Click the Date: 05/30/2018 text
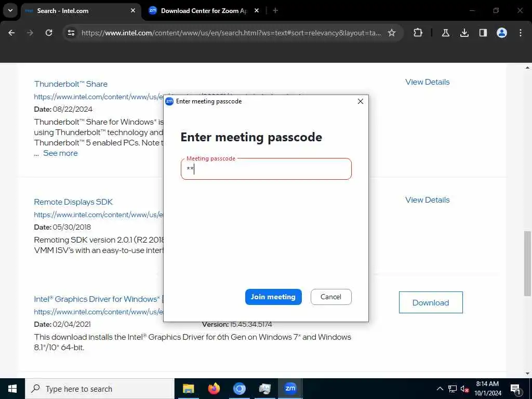Image resolution: width=532 pixels, height=399 pixels. click(x=62, y=227)
